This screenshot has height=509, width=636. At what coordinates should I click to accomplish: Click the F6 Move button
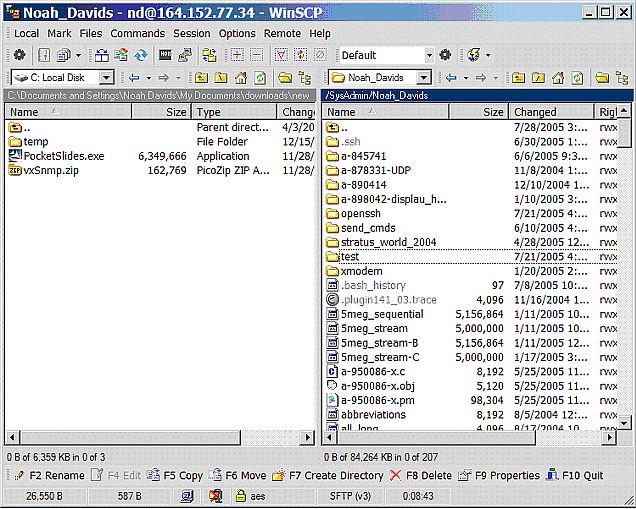(238, 475)
